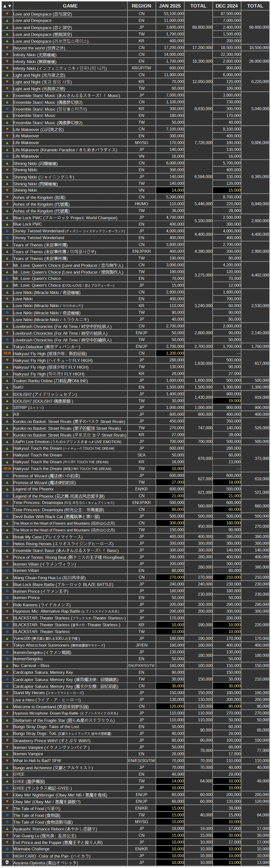Click the up arrow beside Wang Chuan Feng Hua Lu
The height and width of the screenshot is (868, 271).
[x=7, y=577]
